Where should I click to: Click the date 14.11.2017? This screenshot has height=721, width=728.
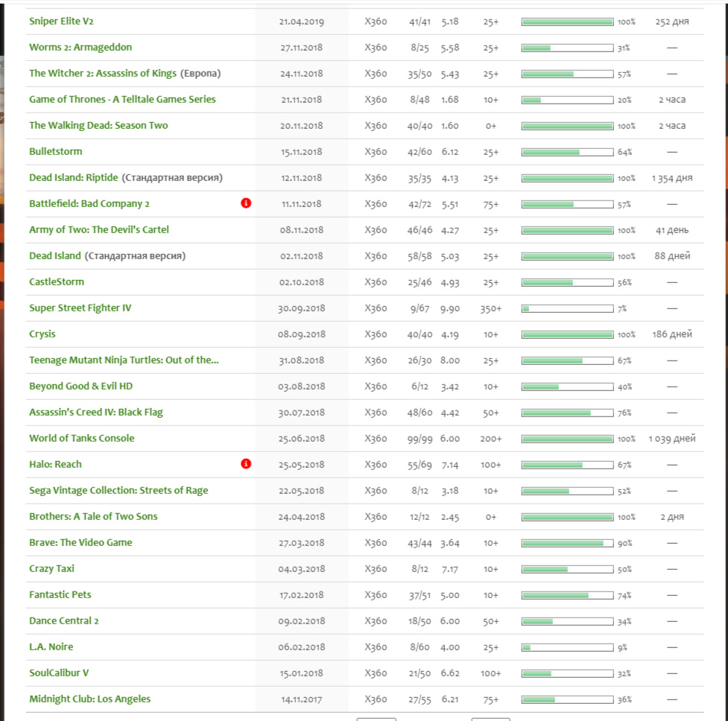tap(302, 699)
